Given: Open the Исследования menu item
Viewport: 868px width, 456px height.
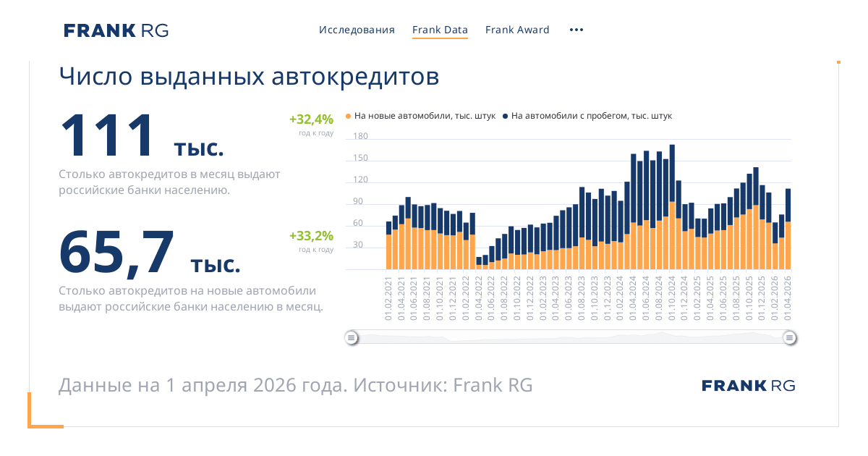Looking at the screenshot, I should 357,30.
